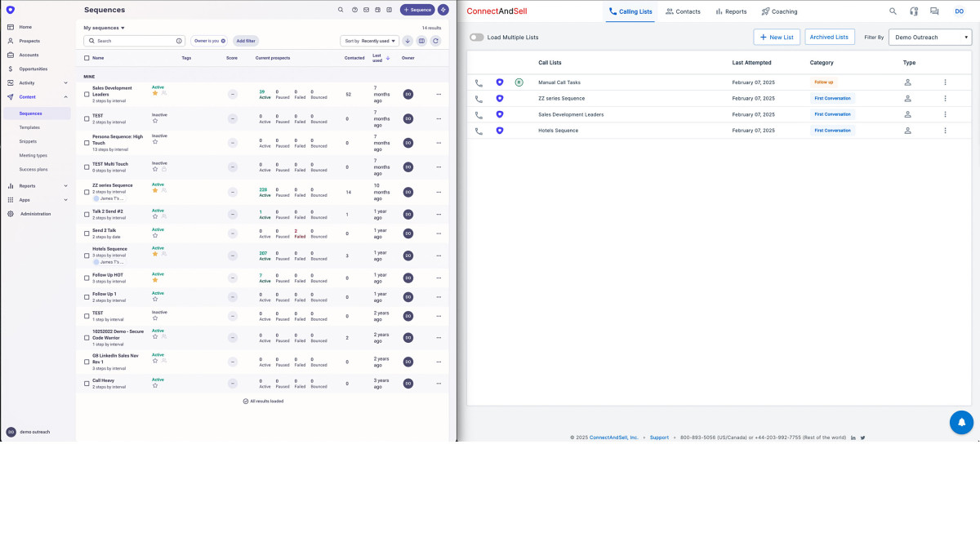Click the Archived Lists button
Viewport: 980px width, 551px height.
coord(829,37)
